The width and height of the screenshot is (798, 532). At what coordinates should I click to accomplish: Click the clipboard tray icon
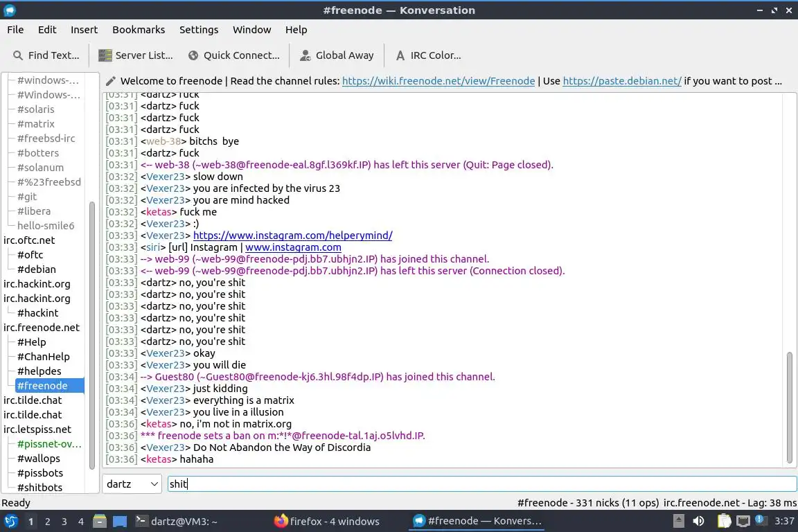(724, 521)
